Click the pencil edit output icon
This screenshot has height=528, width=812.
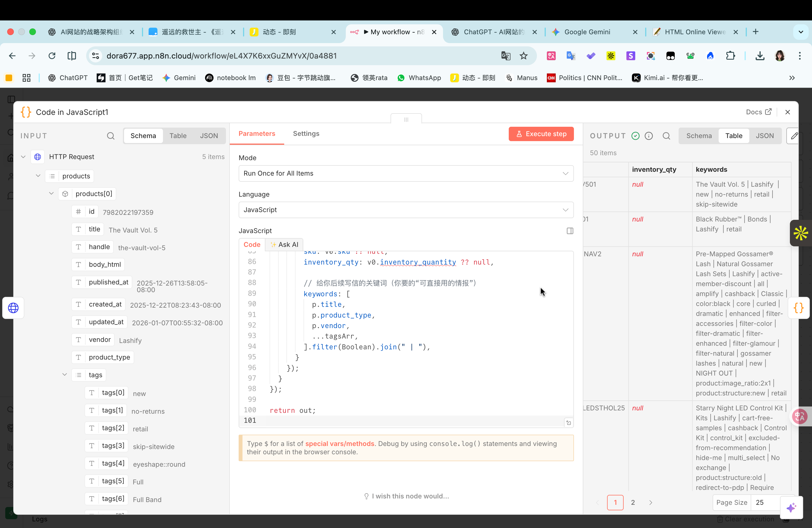click(793, 136)
